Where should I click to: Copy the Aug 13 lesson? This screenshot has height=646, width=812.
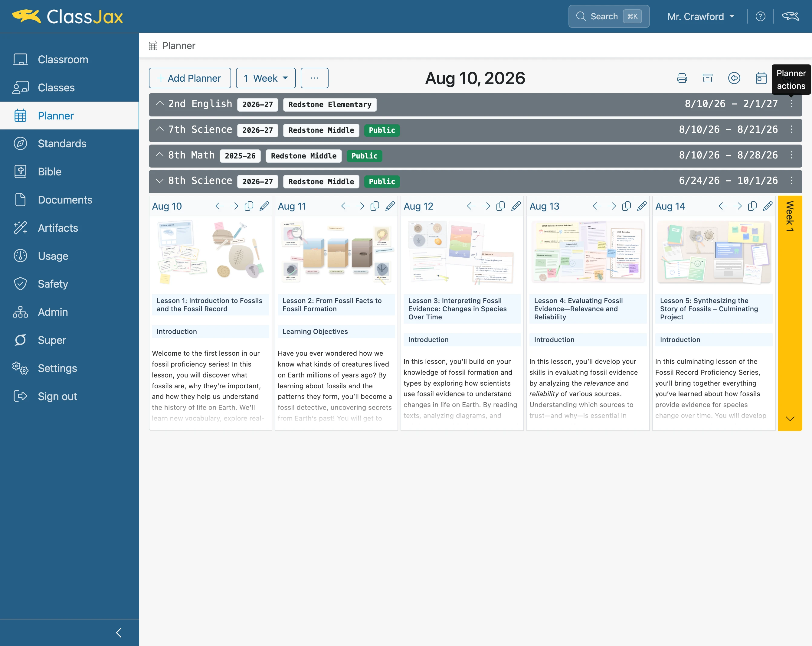click(626, 206)
